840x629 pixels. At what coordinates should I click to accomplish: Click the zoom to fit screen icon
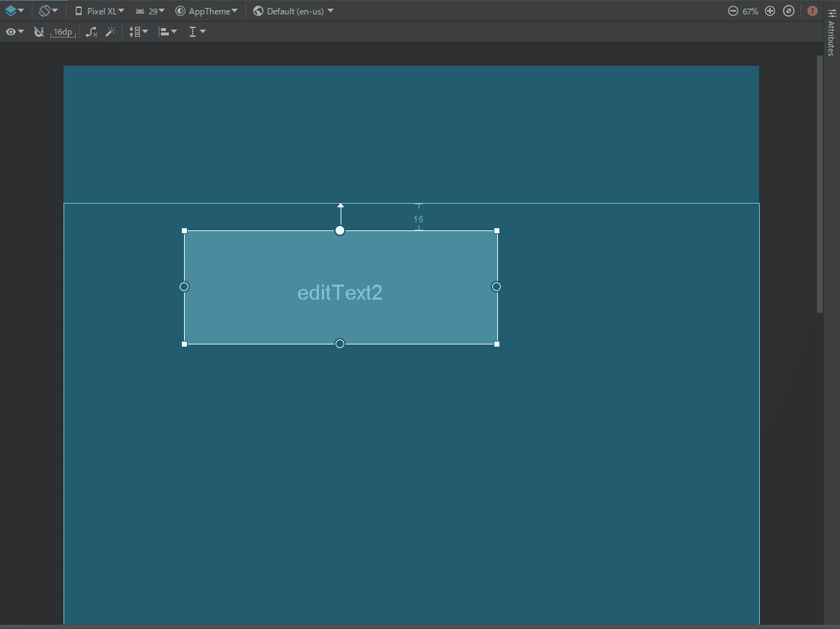pyautogui.click(x=789, y=11)
